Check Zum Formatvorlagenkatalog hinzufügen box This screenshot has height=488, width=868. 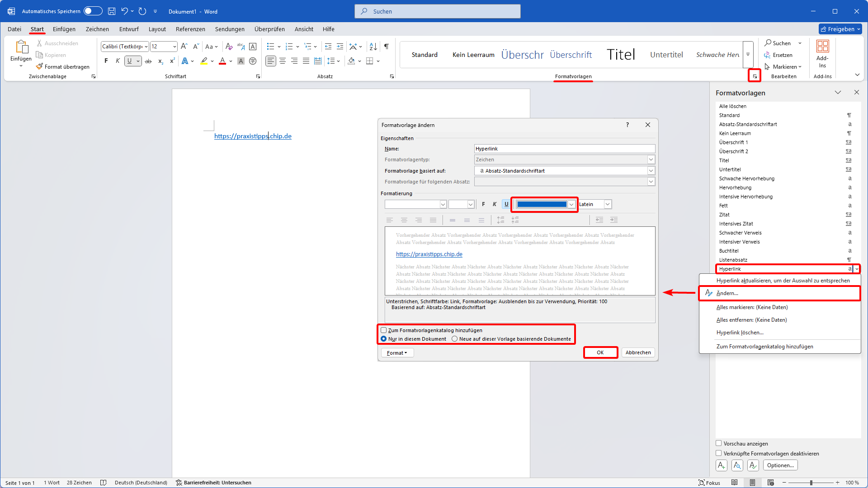click(384, 330)
